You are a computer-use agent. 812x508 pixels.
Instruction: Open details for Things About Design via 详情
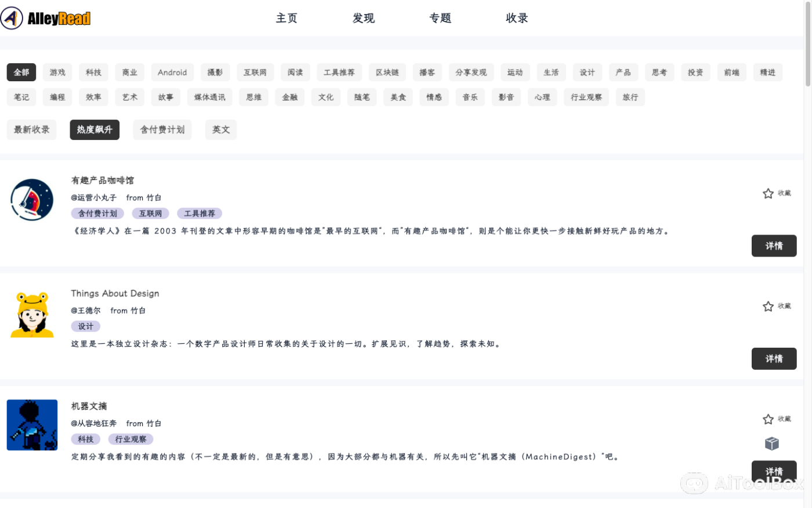tap(774, 358)
